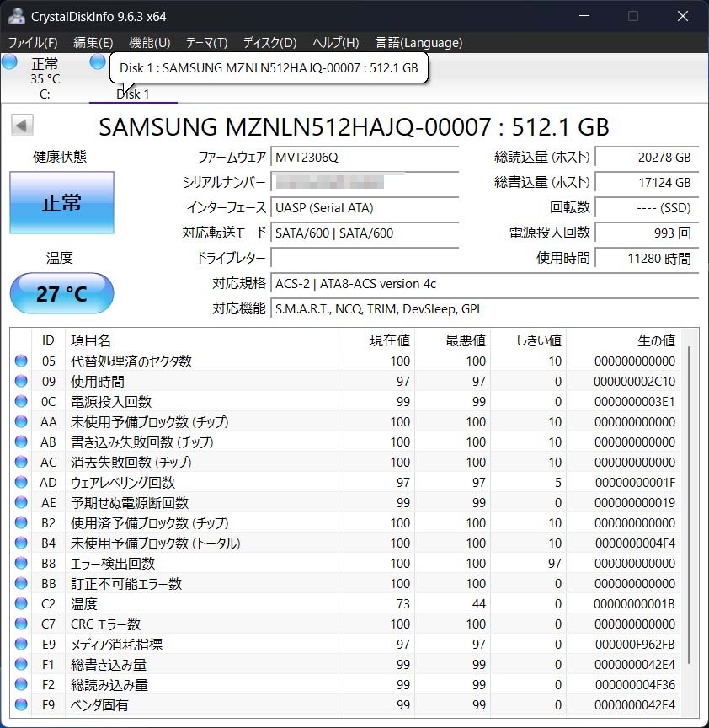The image size is (709, 728).
Task: Click the empty drive letter field
Action: [365, 258]
